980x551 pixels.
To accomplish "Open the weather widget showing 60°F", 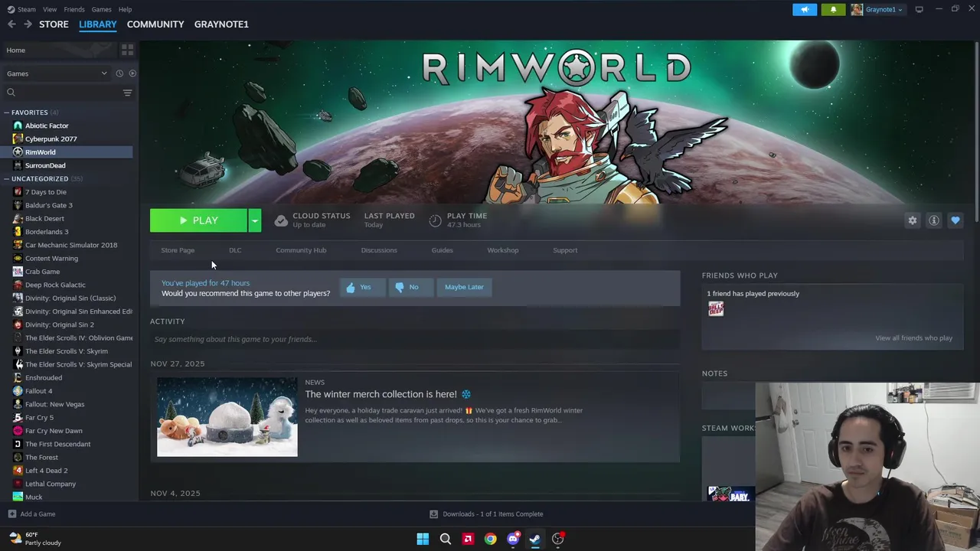I will 34,539.
